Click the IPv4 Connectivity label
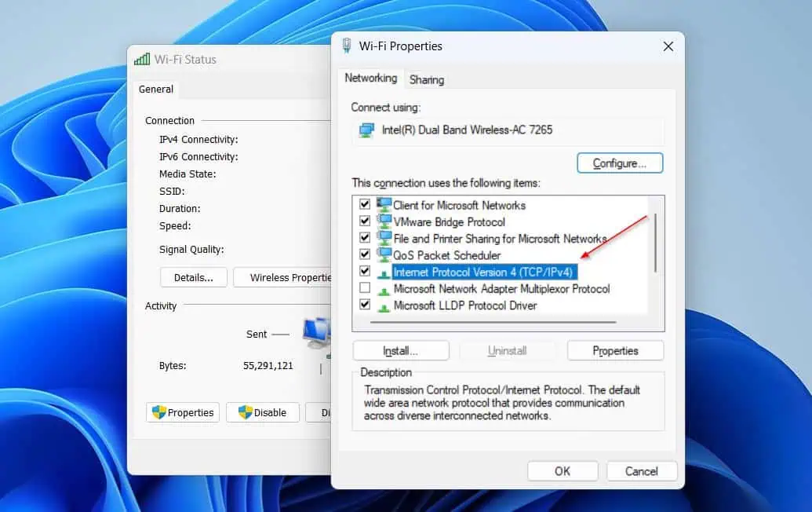The image size is (812, 512). click(198, 140)
